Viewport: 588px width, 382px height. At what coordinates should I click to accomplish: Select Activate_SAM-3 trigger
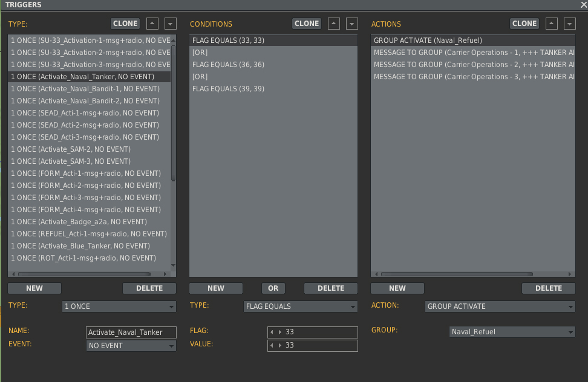[x=90, y=161]
